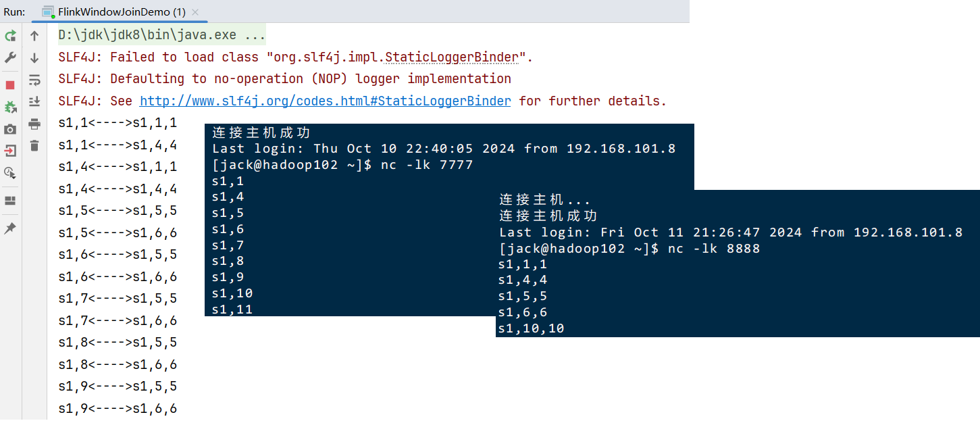Toggle scroll to end of console

[x=34, y=102]
